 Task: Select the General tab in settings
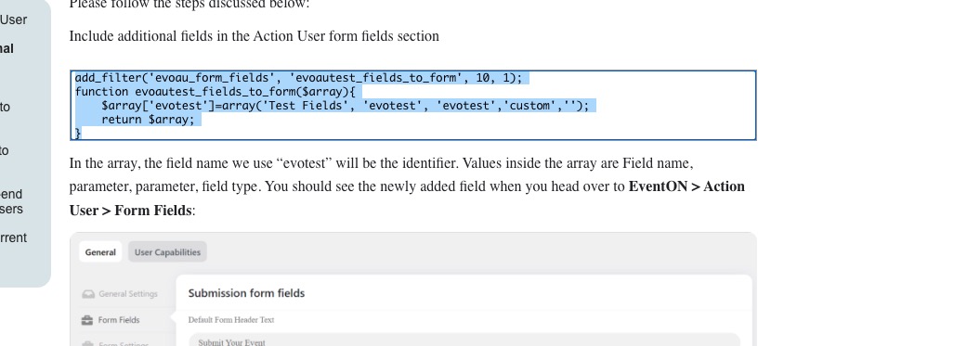[x=100, y=252]
